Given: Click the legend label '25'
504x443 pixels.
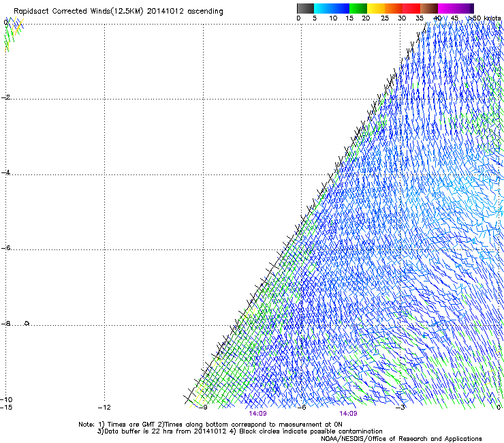Looking at the screenshot, I should coord(385,18).
